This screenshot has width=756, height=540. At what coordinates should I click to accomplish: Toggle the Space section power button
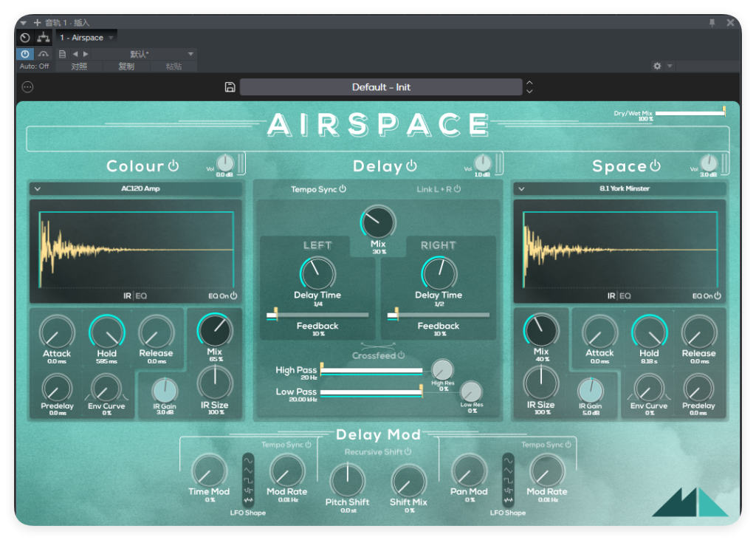point(655,165)
